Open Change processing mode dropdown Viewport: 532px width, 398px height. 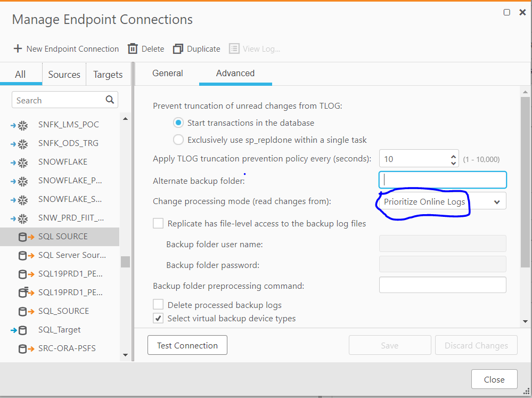[x=443, y=202]
